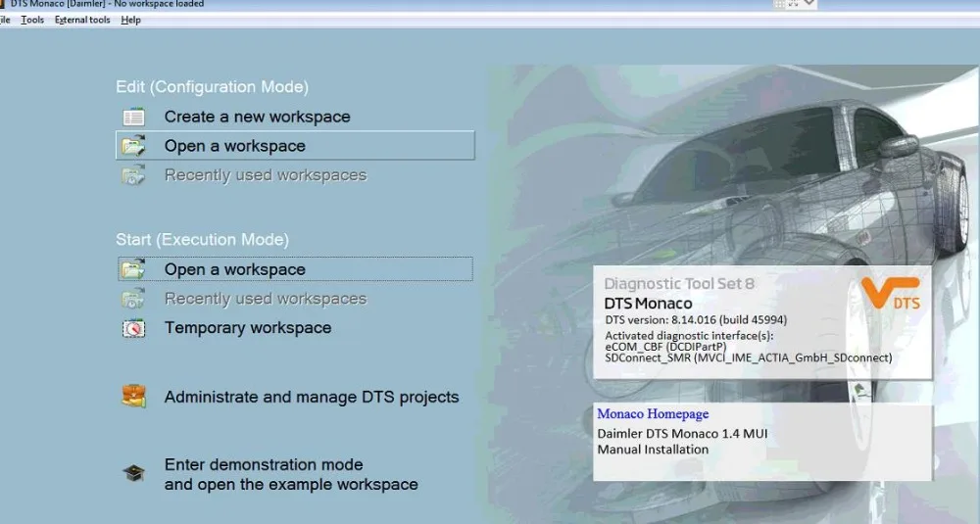Click the Edit (Configuration Mode) heading
This screenshot has height=524, width=980.
212,87
